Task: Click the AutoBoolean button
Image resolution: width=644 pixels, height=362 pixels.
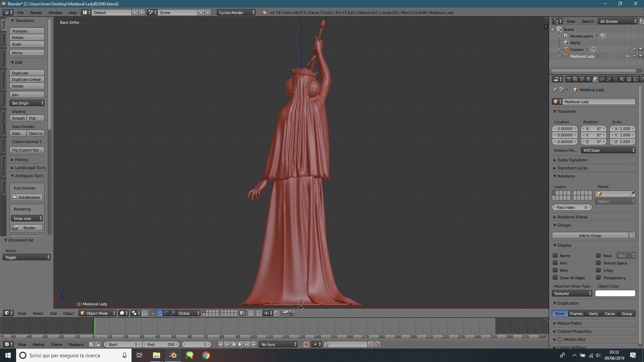Action: click(27, 197)
